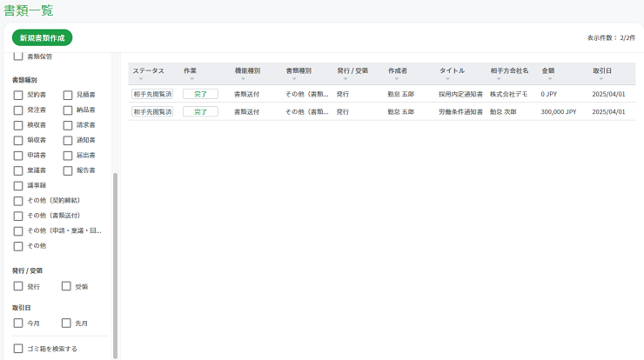
Task: Toggle the 今月 transaction date checkbox
Action: tap(18, 323)
